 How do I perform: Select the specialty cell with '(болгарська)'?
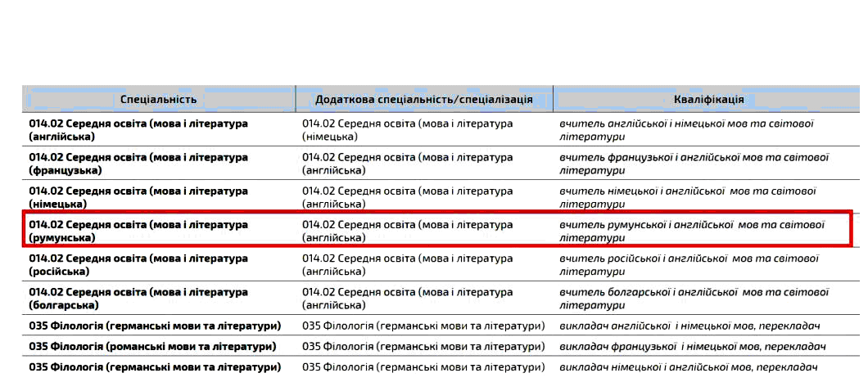[138, 299]
